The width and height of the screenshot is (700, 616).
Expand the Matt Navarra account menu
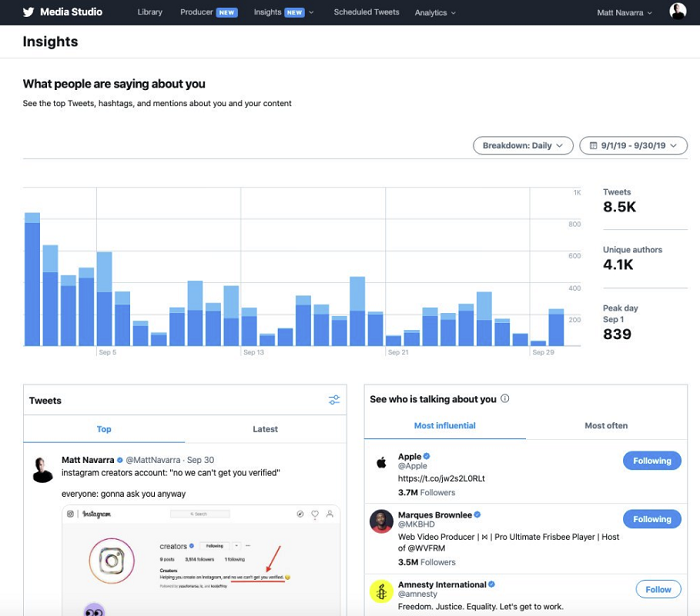click(x=625, y=13)
